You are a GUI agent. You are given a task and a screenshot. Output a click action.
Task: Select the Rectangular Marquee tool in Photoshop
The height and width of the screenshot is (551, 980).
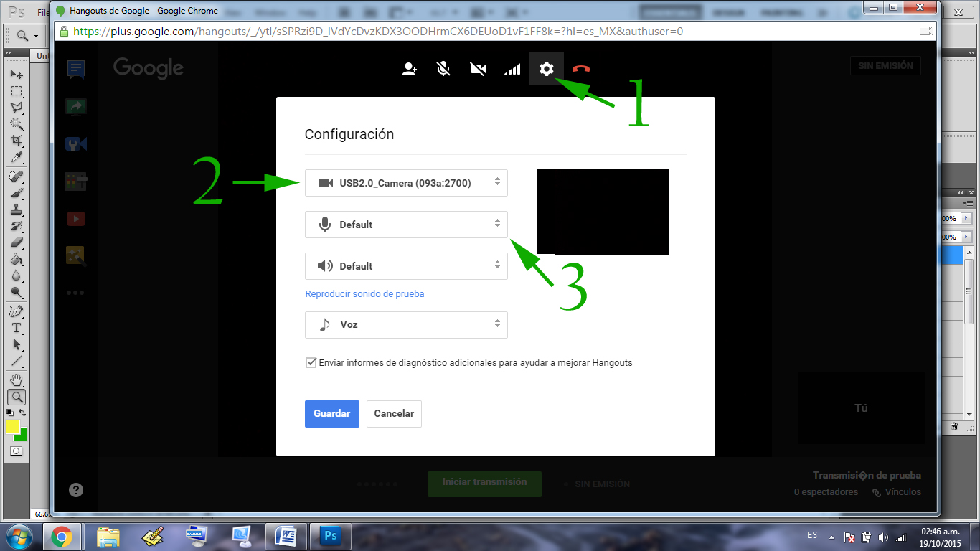point(17,91)
